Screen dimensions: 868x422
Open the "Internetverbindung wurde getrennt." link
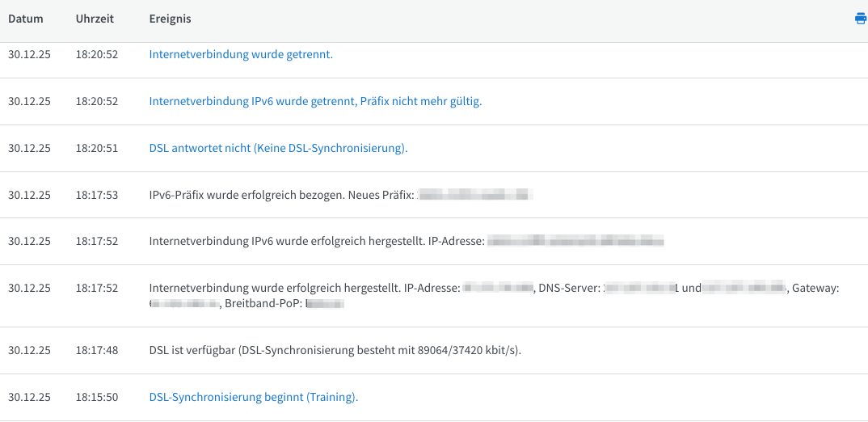tap(241, 55)
